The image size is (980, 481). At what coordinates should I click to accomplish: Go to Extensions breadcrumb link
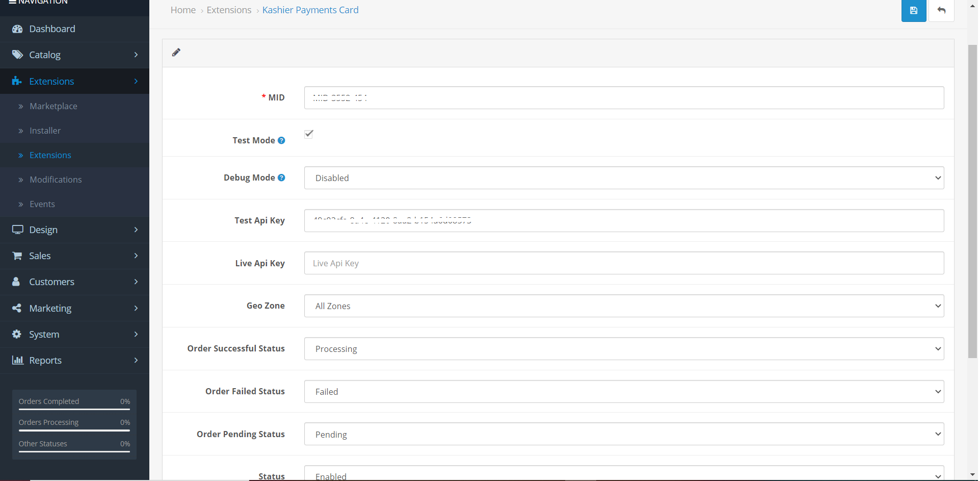(x=229, y=10)
